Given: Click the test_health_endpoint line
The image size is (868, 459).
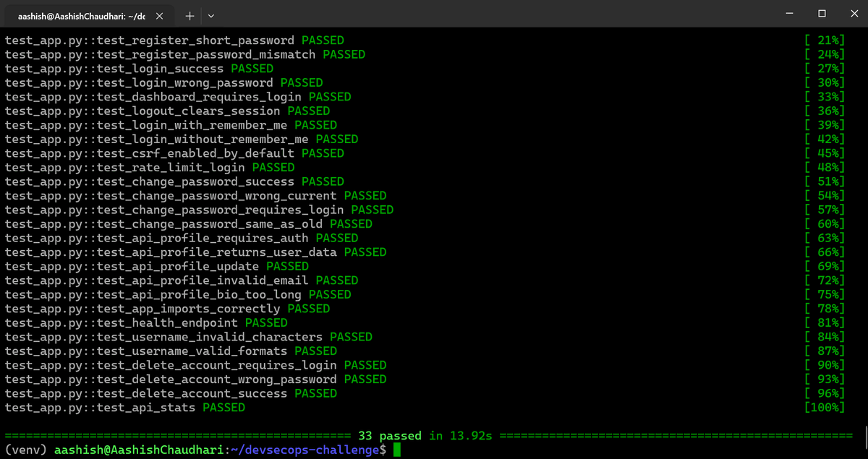Looking at the screenshot, I should pyautogui.click(x=146, y=322).
